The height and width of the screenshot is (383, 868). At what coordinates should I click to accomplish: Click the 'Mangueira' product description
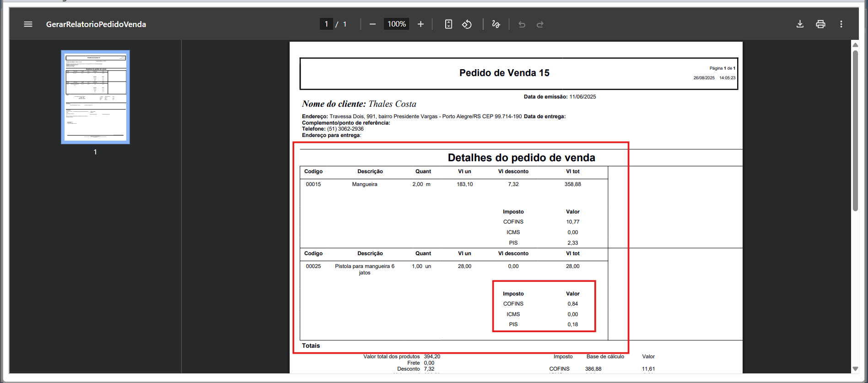pyautogui.click(x=365, y=184)
